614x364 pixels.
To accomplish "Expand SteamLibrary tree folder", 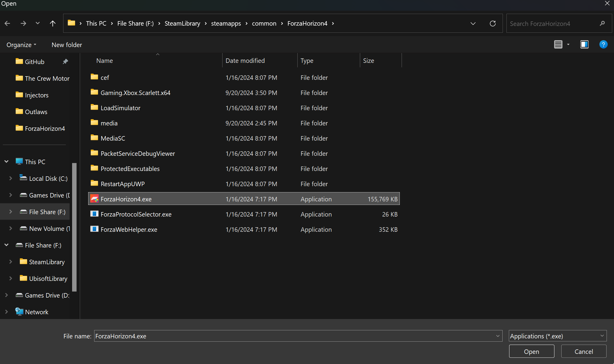I will pos(11,262).
